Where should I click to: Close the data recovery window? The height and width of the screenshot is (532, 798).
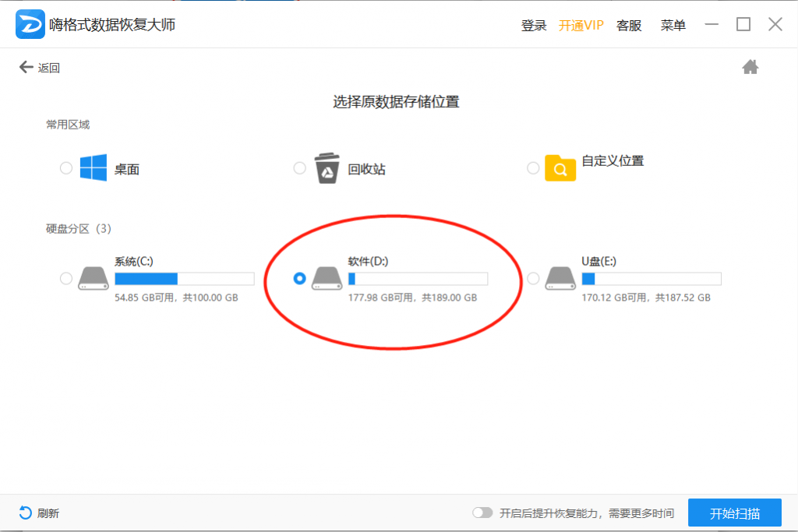point(775,24)
